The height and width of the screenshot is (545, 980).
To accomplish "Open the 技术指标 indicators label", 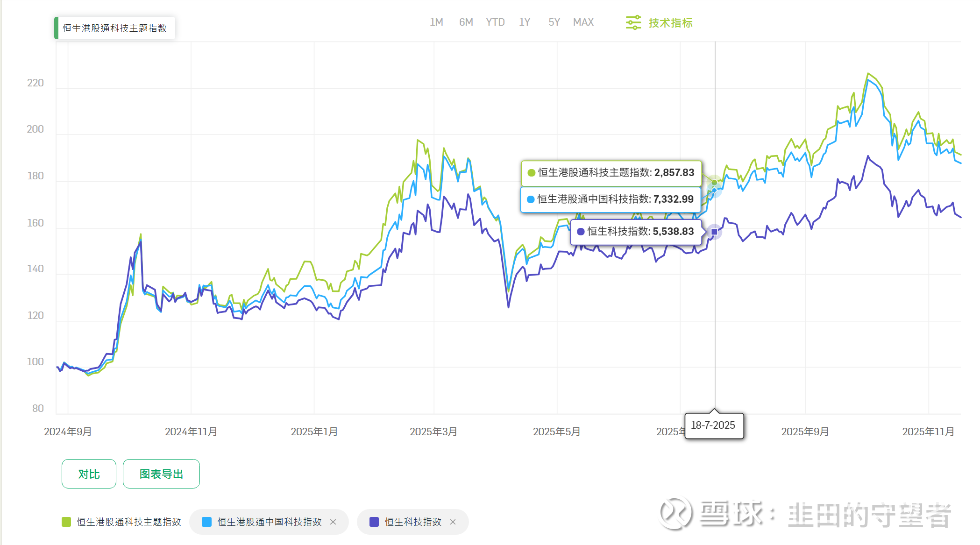I will click(670, 22).
